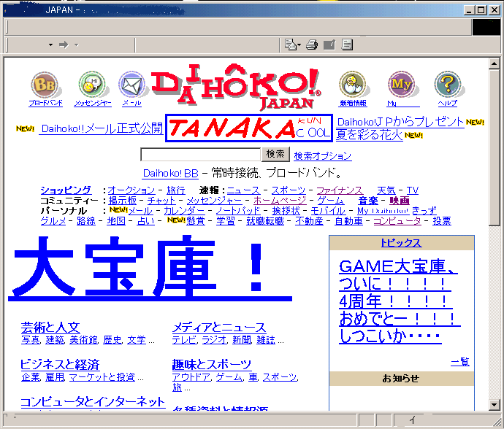Open the forward button history dropdown
The image size is (504, 429).
coord(77,45)
